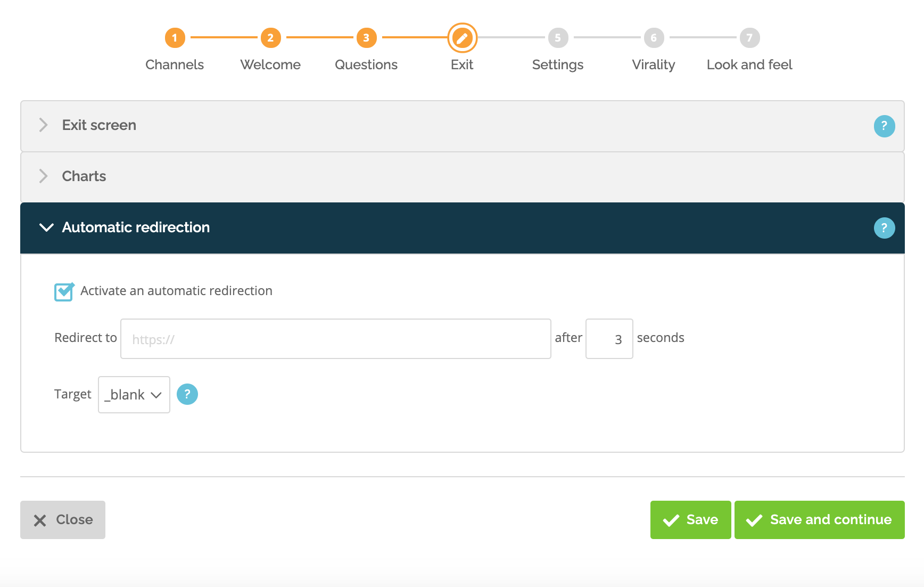Click the Questions step label
Image resolution: width=924 pixels, height=587 pixels.
coord(366,64)
